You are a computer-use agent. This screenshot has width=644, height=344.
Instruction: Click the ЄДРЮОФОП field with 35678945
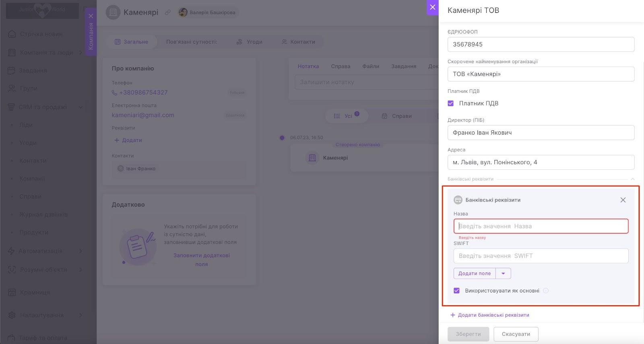(x=541, y=44)
